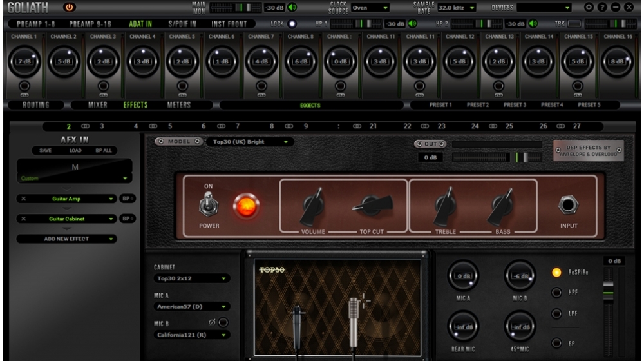The width and height of the screenshot is (644, 361).
Task: Click the Load button in AFX In
Action: coord(75,150)
